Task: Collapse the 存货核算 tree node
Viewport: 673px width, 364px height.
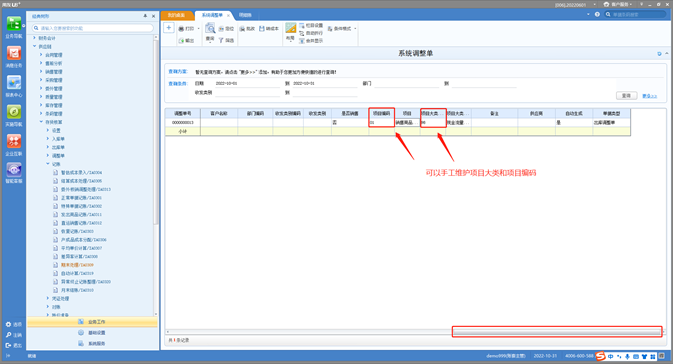Action: coord(41,121)
